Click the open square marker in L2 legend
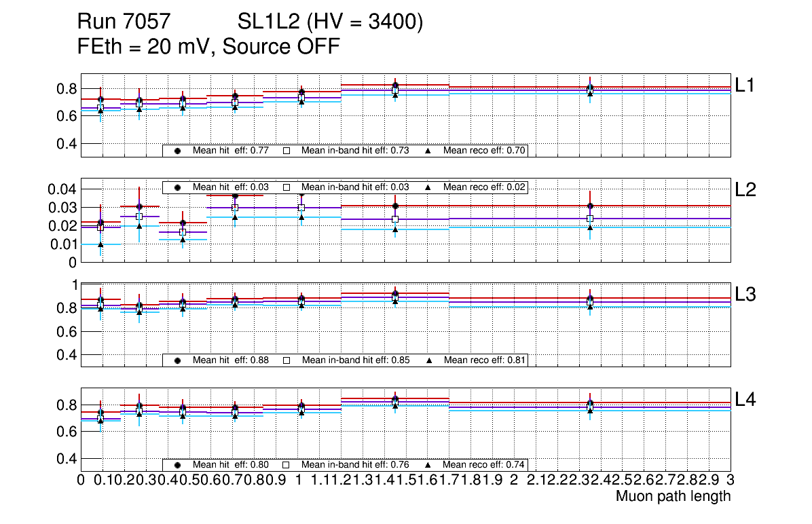The image size is (812, 524). (286, 187)
